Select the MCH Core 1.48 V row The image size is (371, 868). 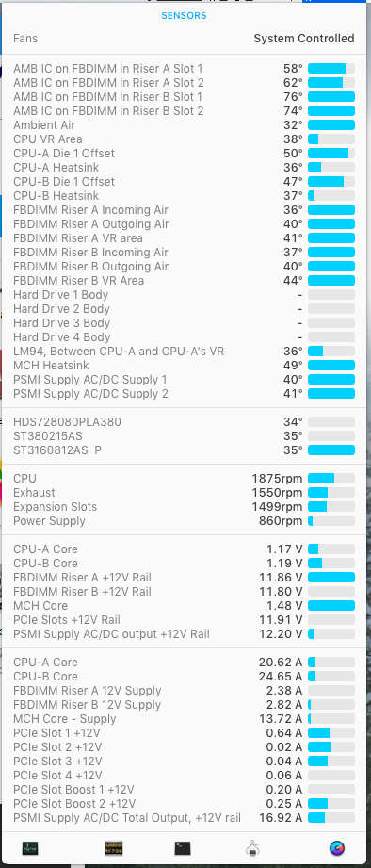(x=185, y=606)
